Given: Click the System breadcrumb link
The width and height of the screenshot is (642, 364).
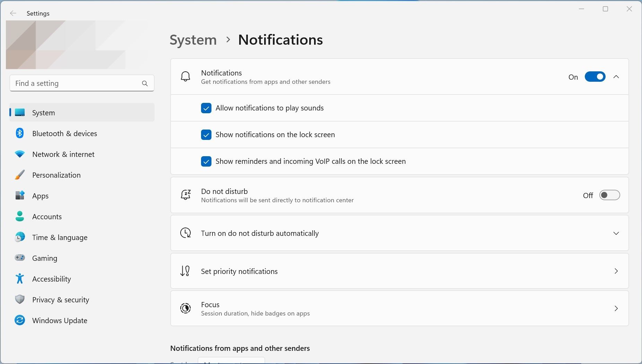Looking at the screenshot, I should (x=193, y=40).
